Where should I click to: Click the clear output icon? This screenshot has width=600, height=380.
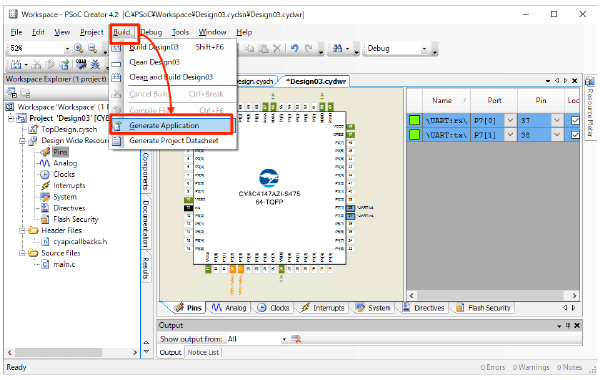pyautogui.click(x=296, y=339)
